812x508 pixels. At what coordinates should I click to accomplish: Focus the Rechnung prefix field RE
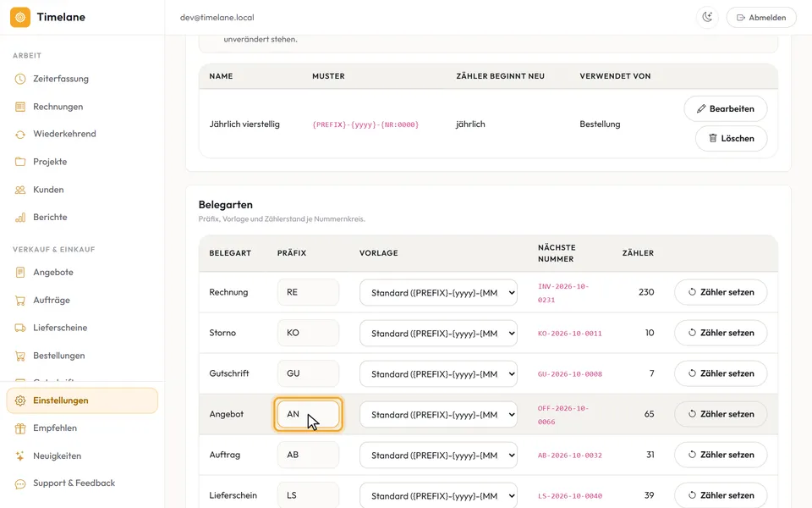[x=308, y=292]
